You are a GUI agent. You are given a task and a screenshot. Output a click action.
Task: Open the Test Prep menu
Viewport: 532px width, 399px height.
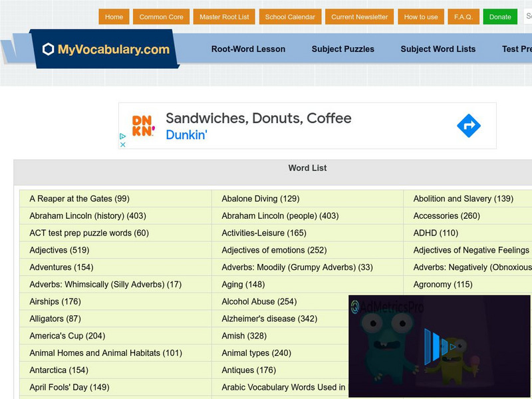519,49
